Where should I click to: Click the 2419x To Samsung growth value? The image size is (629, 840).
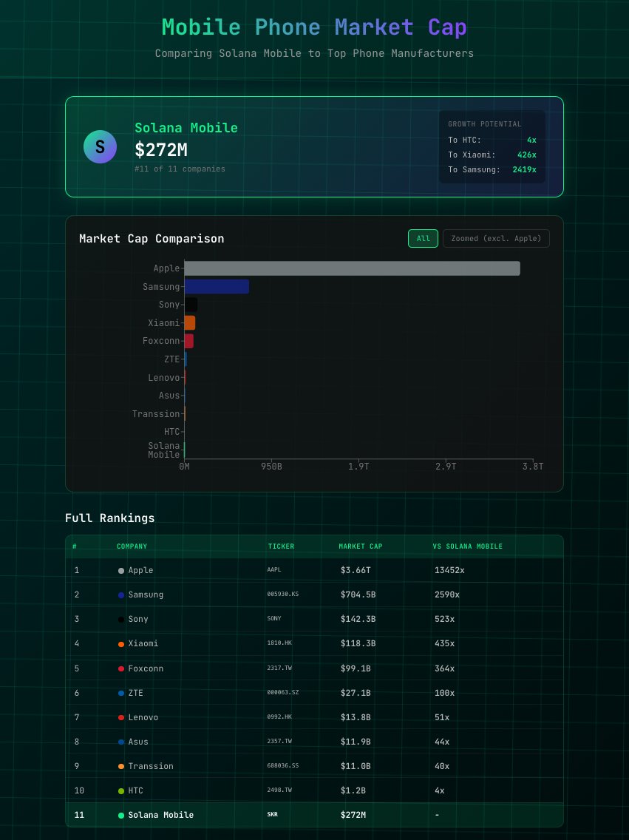524,170
